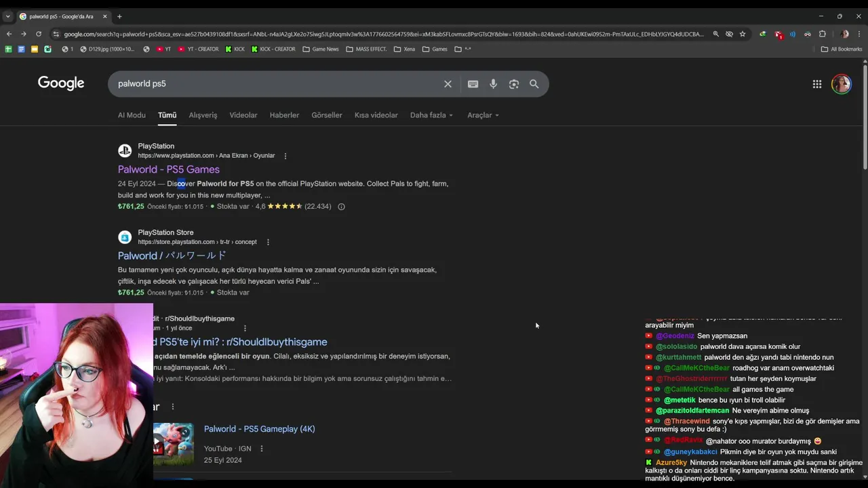Open the red extension with badge 1
This screenshot has width=868, height=488.
(x=778, y=34)
